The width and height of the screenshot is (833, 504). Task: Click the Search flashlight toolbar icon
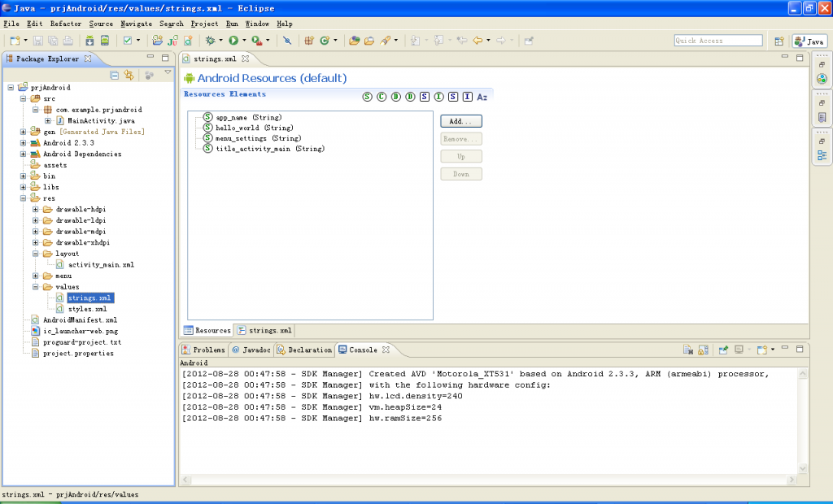click(386, 41)
